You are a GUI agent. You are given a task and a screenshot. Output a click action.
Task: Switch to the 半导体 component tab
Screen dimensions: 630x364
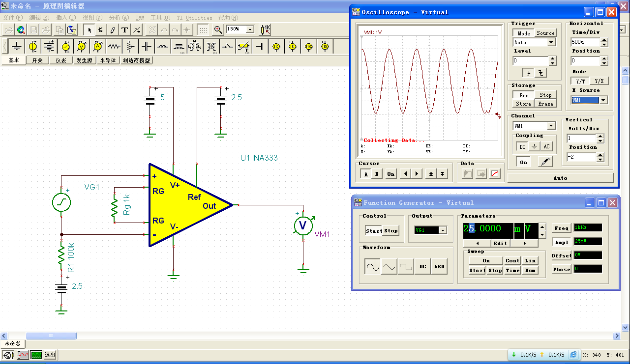(x=108, y=60)
